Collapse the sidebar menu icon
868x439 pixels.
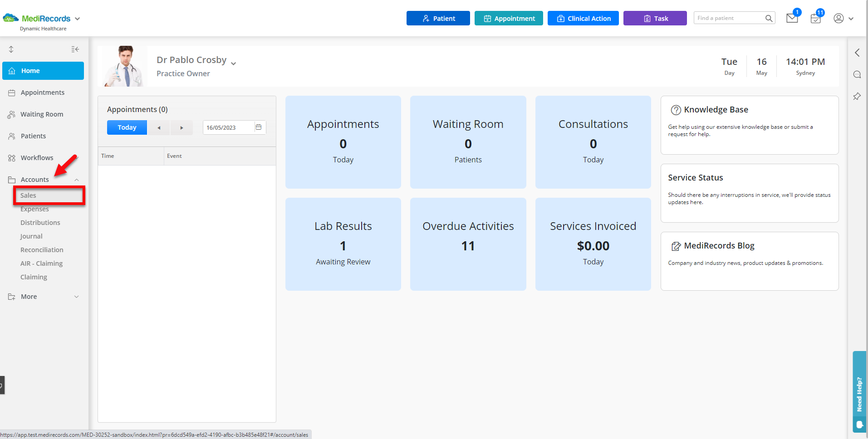[x=75, y=49]
